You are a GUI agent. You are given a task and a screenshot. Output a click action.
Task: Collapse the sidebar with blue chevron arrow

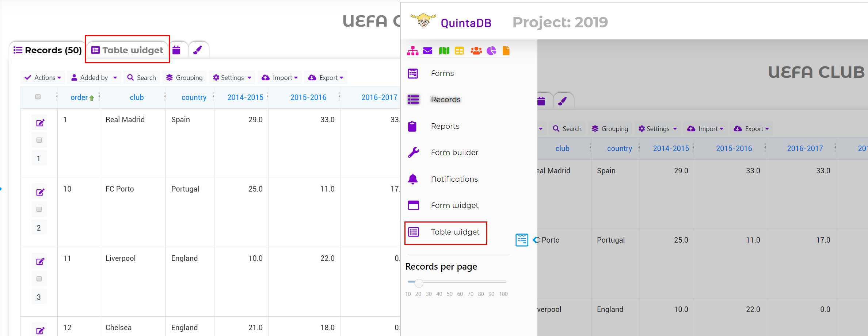[535, 240]
